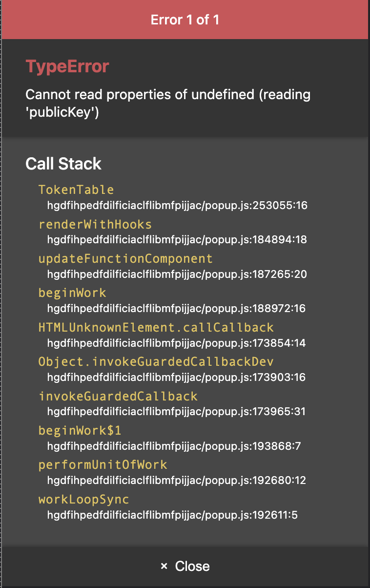Click the Call Stack section heading
Image resolution: width=370 pixels, height=588 pixels.
[x=64, y=165]
